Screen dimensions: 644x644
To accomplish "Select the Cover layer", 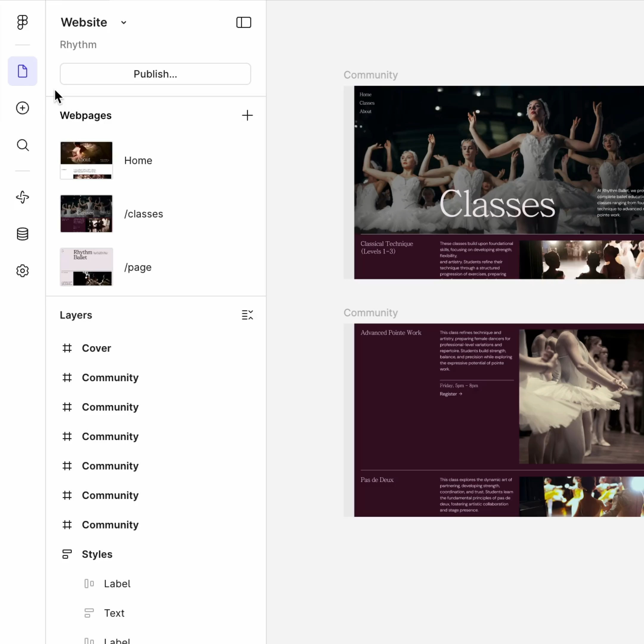I will pos(96,348).
